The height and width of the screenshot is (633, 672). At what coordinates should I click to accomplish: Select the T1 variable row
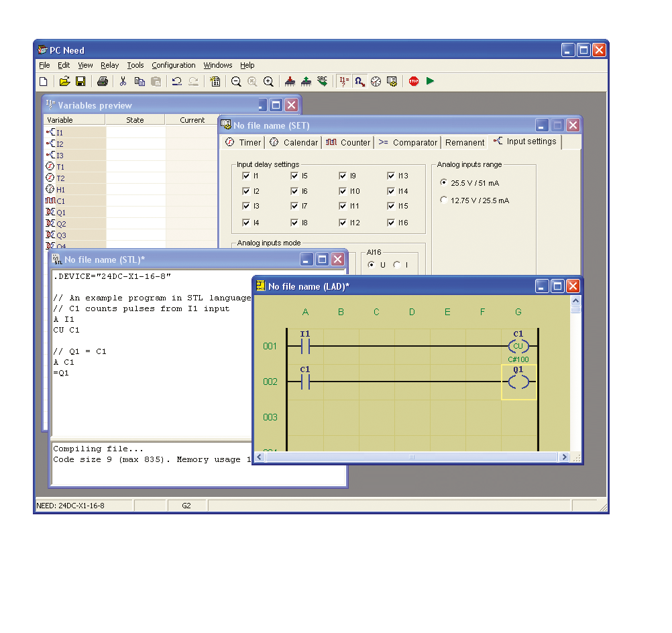point(131,167)
